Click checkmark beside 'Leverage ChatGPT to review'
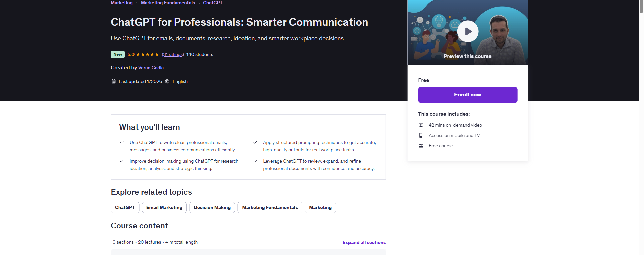Screen dimensions: 644x255 255,161
